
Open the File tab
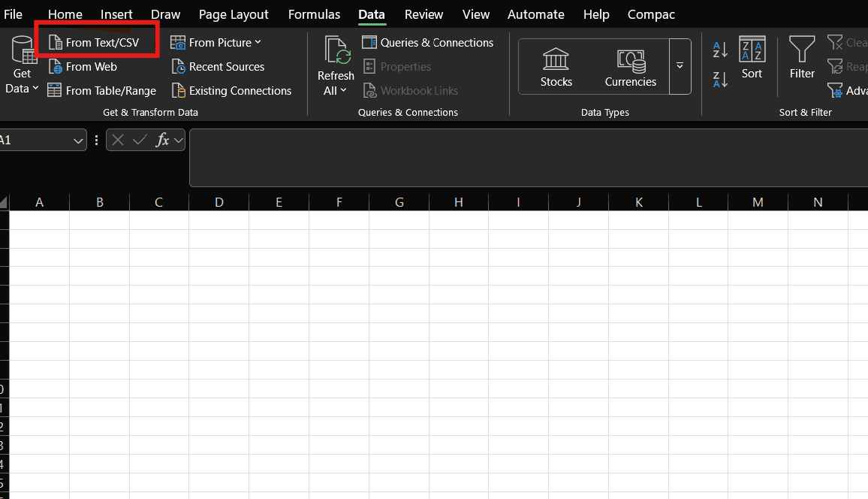(x=13, y=14)
